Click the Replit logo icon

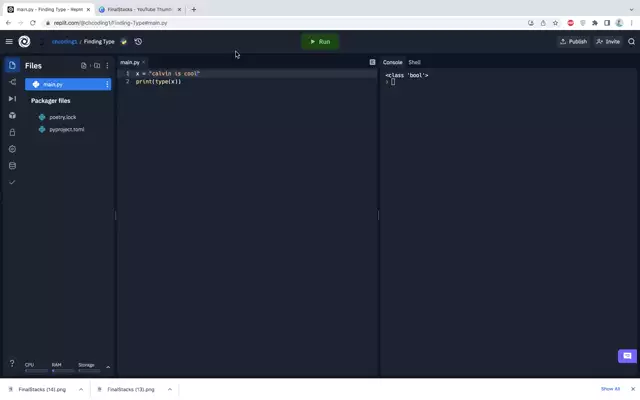[x=24, y=42]
